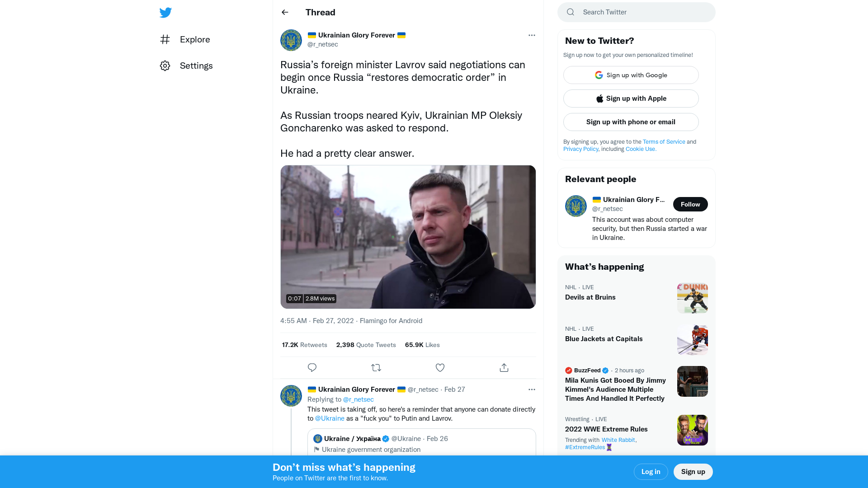This screenshot has width=868, height=488.
Task: Go back using the Thread arrow
Action: click(x=285, y=12)
